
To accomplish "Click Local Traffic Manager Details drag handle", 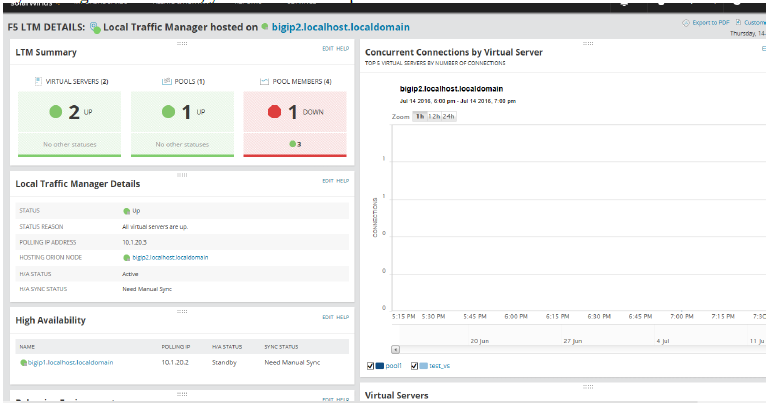I will tap(182, 175).
